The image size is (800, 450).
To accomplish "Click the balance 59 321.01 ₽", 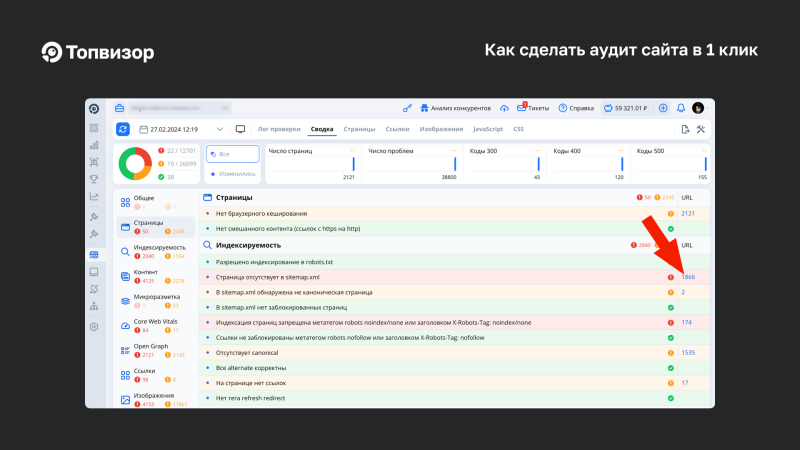I will [626, 108].
